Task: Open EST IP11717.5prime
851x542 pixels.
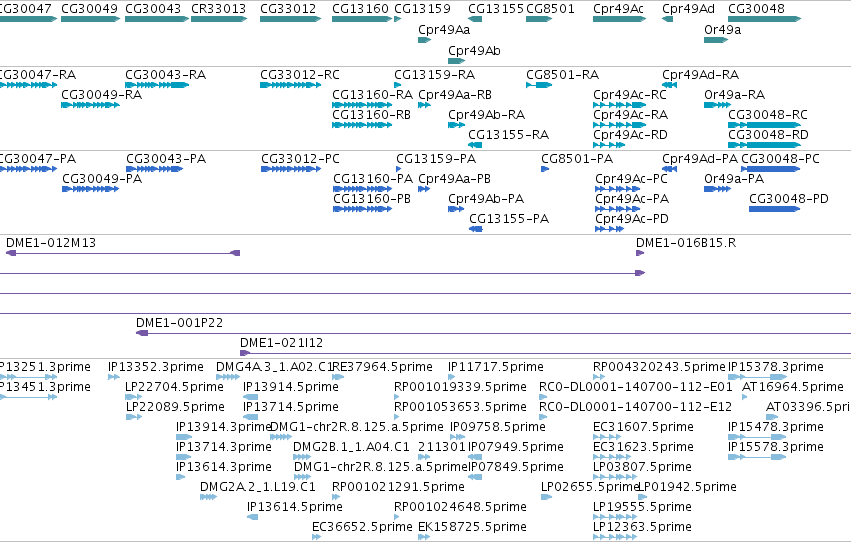Action: 453,377
